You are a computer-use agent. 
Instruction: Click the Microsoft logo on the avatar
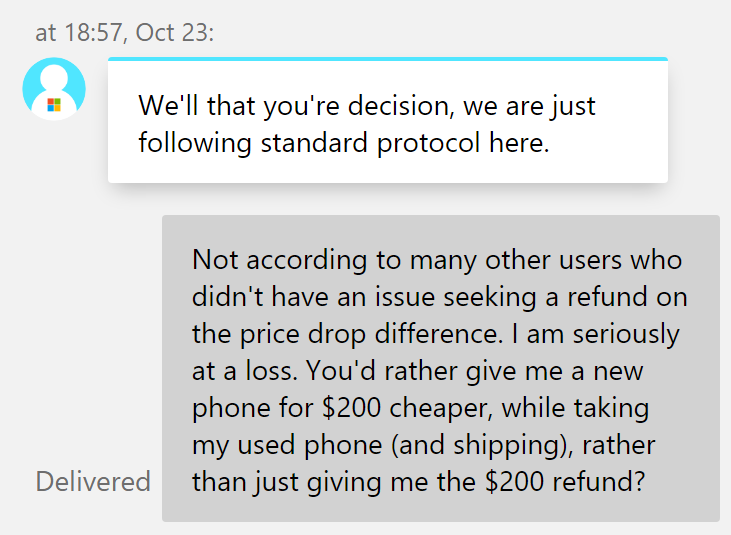54,105
